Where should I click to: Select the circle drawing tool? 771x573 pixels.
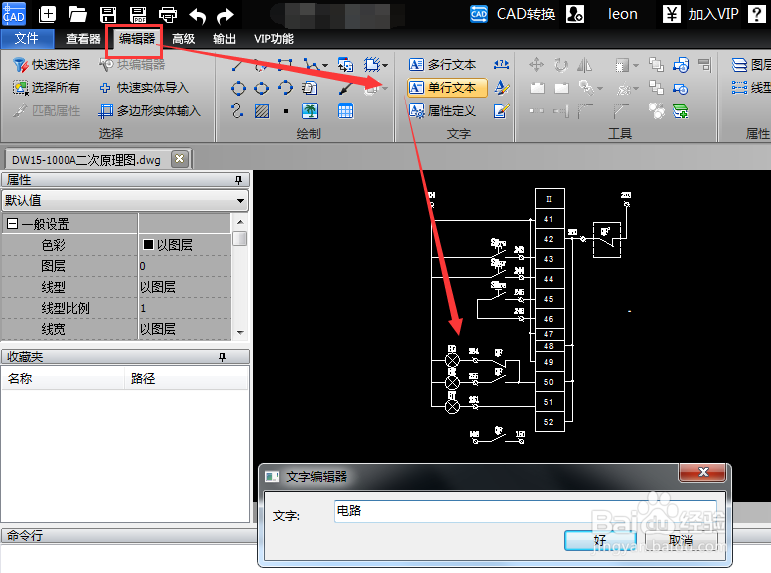238,89
